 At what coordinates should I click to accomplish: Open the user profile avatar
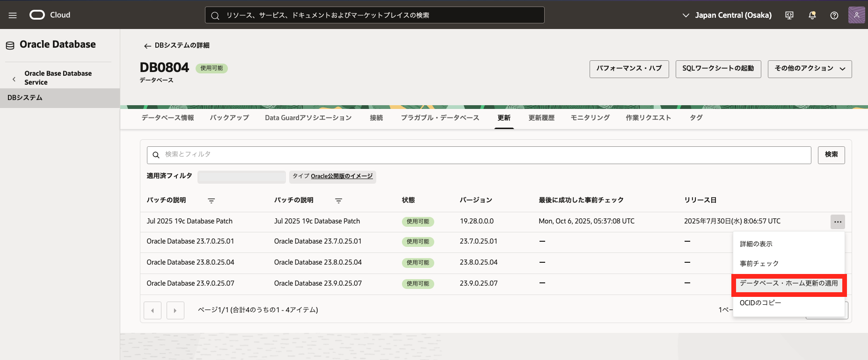click(x=856, y=15)
